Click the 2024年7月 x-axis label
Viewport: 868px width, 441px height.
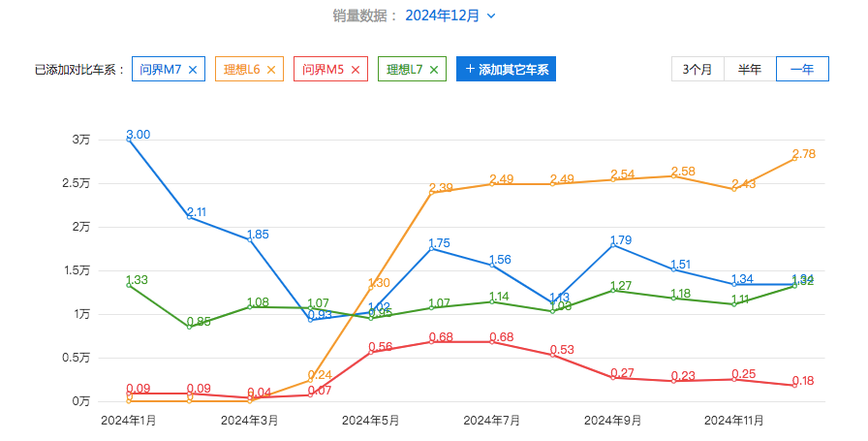(x=491, y=421)
